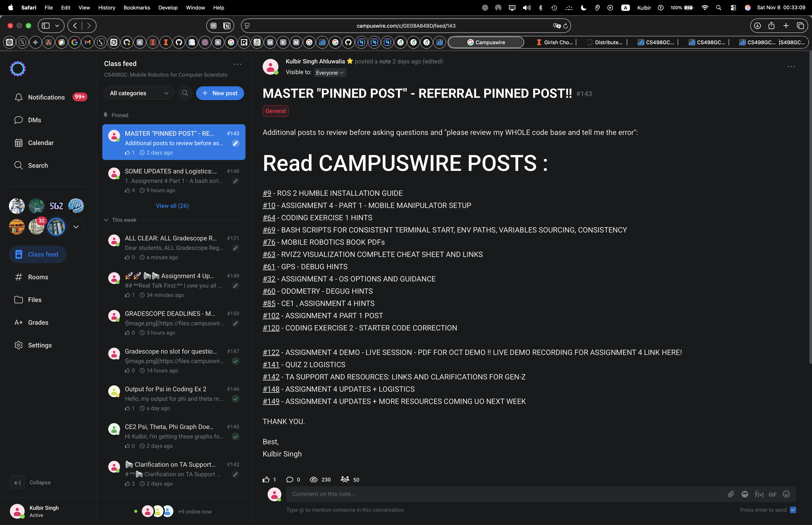Screen dimensions: 812x525
Task: Open the Bookmarks menu
Action: pos(137,8)
